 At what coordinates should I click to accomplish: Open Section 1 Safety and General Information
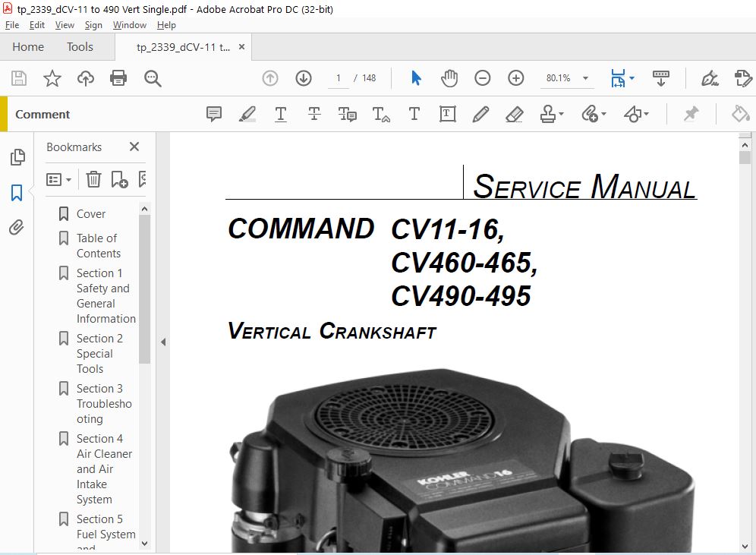[x=106, y=295]
